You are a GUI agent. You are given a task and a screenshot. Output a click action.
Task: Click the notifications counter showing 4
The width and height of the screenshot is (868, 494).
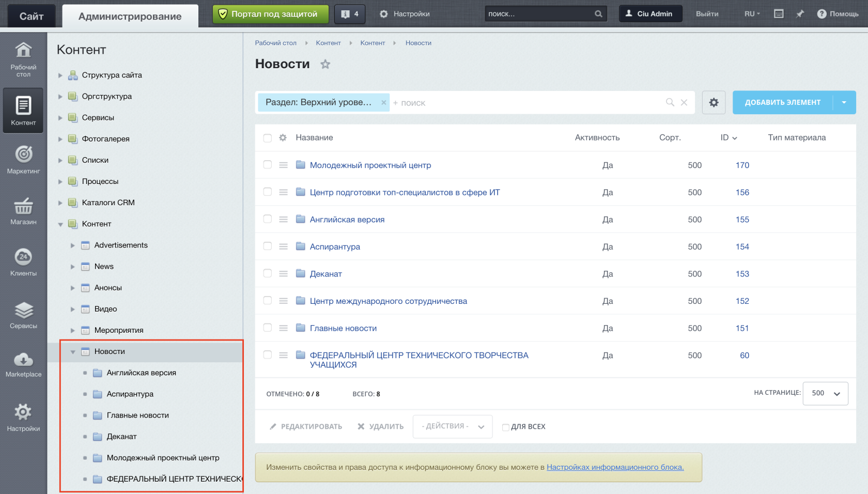[350, 14]
